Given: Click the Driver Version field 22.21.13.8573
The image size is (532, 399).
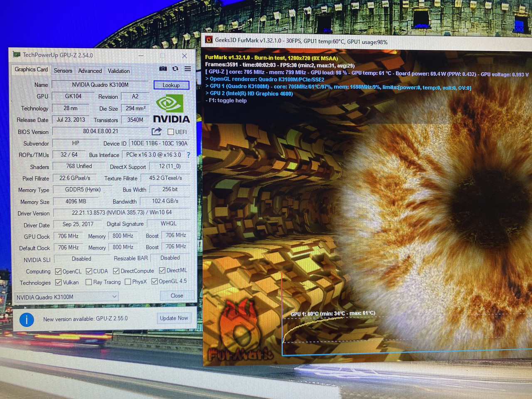Looking at the screenshot, I should pos(121,212).
